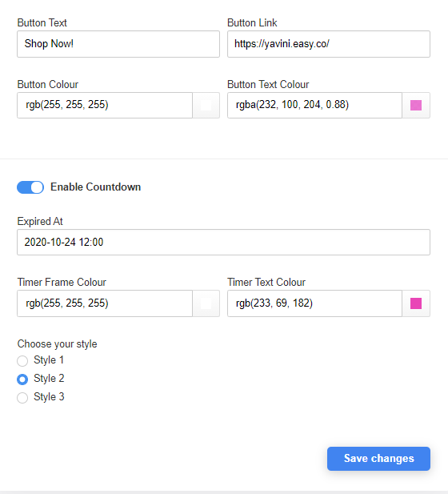Click the Enable Countdown label text
448x494 pixels.
(96, 187)
